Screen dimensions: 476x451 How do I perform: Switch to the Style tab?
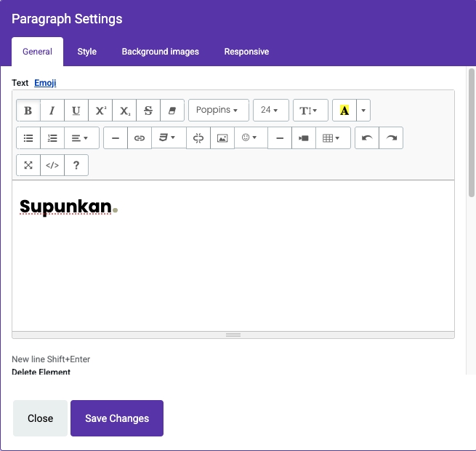tap(87, 52)
